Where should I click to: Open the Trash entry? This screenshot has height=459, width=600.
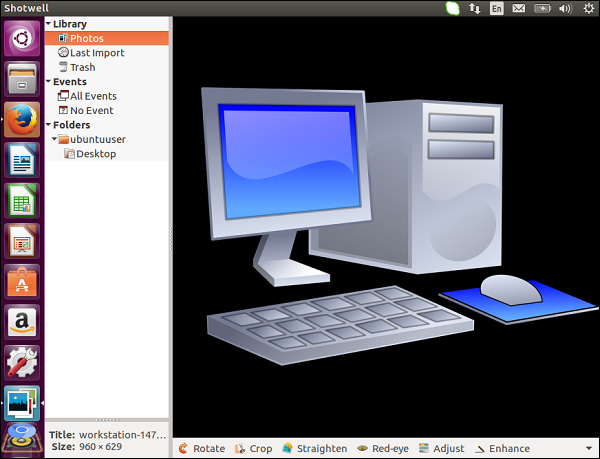tap(82, 67)
